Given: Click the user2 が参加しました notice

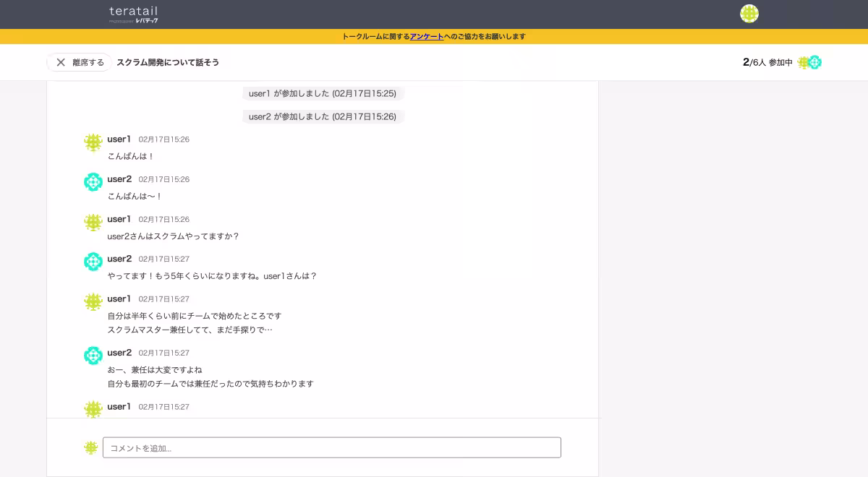Looking at the screenshot, I should (323, 116).
